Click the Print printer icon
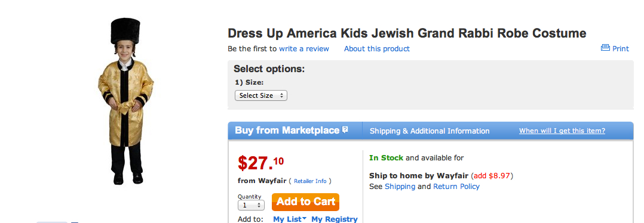 pyautogui.click(x=605, y=48)
